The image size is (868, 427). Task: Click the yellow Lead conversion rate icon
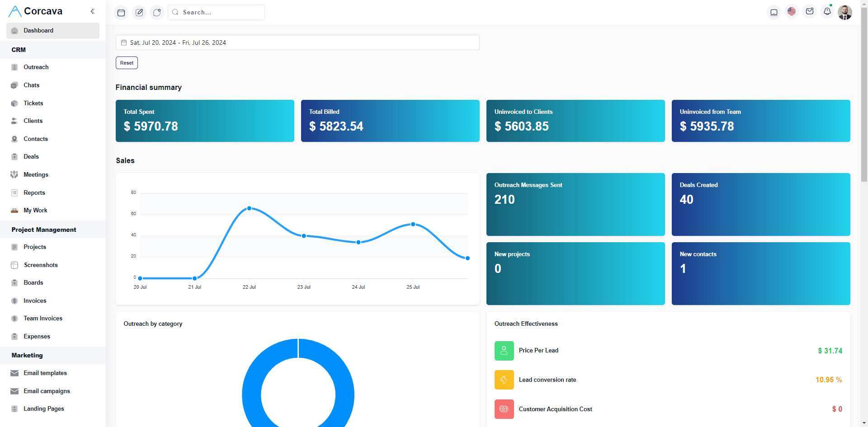click(504, 380)
